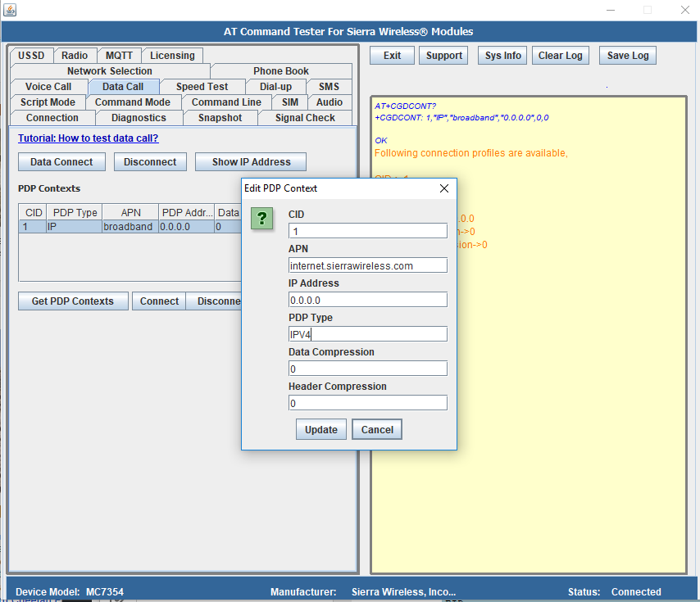Open the USSD tab
Viewport: 700px width, 602px height.
tap(31, 56)
